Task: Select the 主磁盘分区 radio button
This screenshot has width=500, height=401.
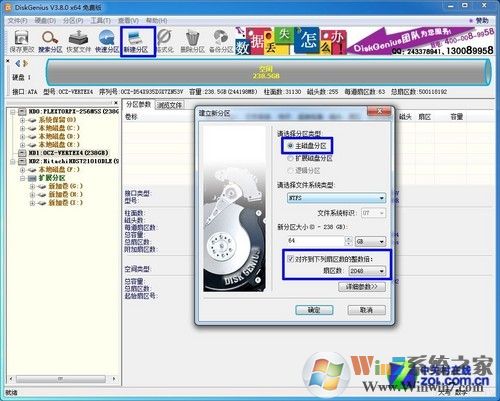Action: pos(290,146)
